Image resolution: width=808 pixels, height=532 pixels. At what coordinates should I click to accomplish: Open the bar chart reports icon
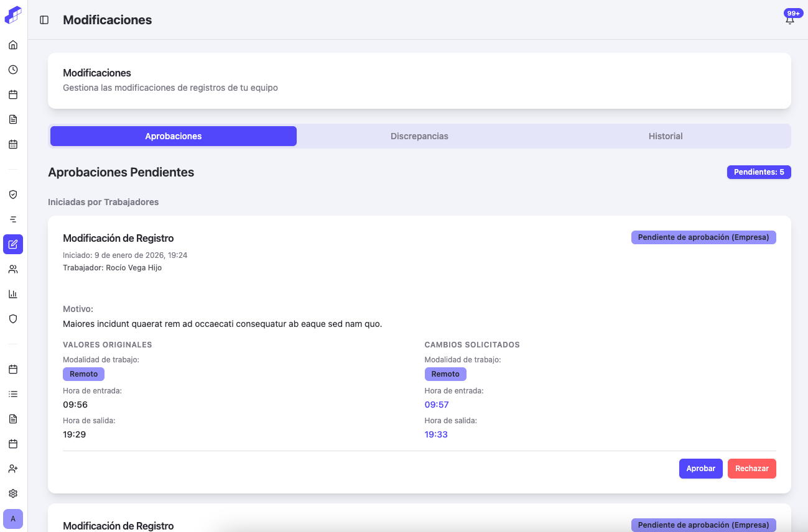(12, 294)
